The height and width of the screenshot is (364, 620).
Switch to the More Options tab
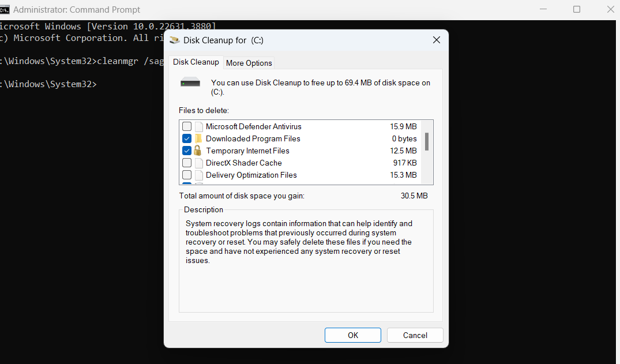coord(249,63)
